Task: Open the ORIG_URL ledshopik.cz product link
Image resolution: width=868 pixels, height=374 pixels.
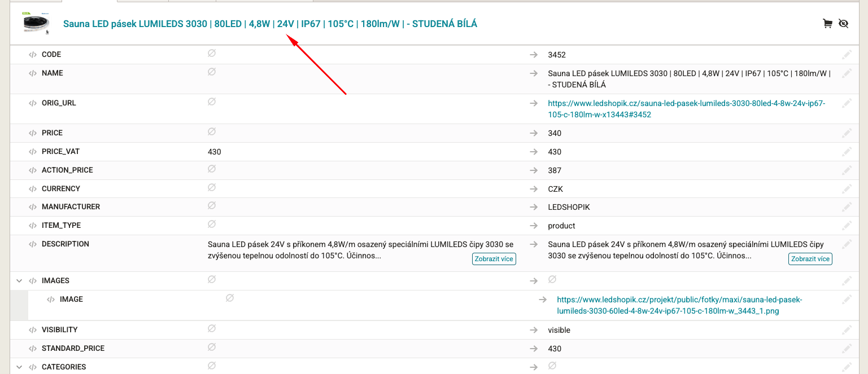Action: (687, 109)
